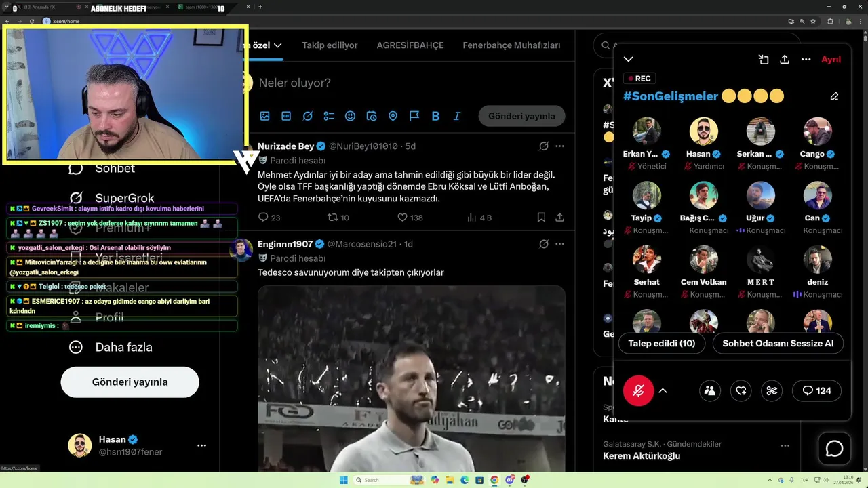868x488 pixels.
Task: Share the #SonGelişmeler Space
Action: click(x=785, y=60)
